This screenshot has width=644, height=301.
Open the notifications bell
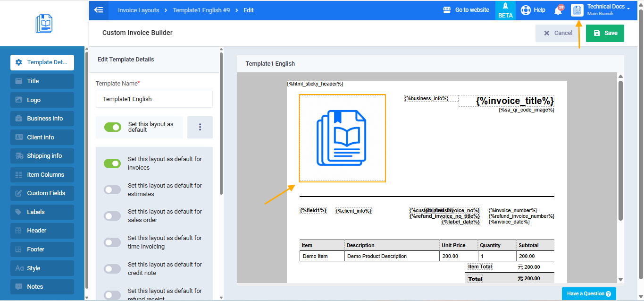click(558, 10)
